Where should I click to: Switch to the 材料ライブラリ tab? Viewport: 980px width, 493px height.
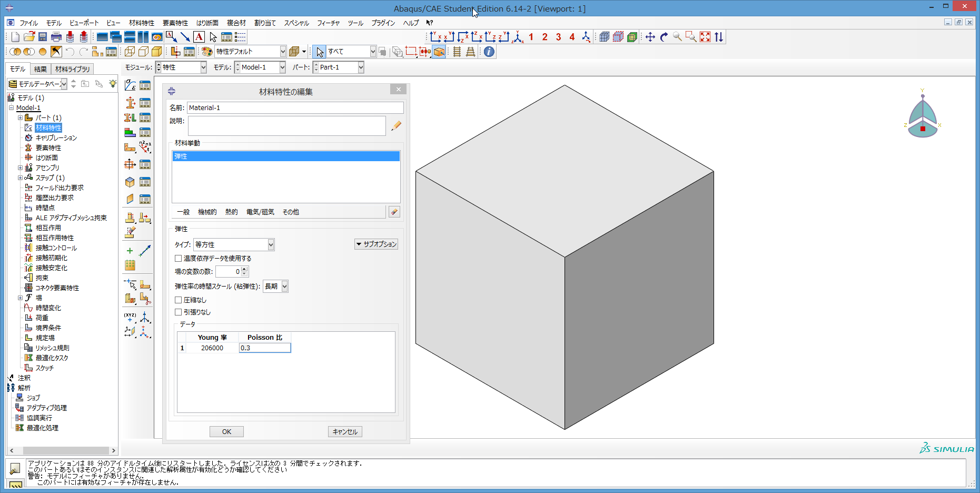(x=72, y=69)
